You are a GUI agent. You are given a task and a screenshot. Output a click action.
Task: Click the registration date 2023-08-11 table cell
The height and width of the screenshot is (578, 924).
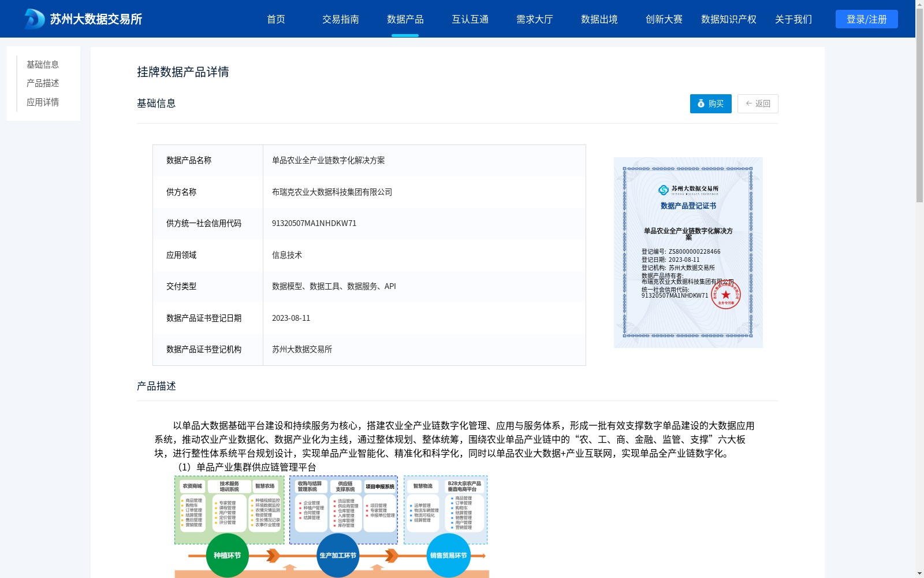pyautogui.click(x=424, y=318)
